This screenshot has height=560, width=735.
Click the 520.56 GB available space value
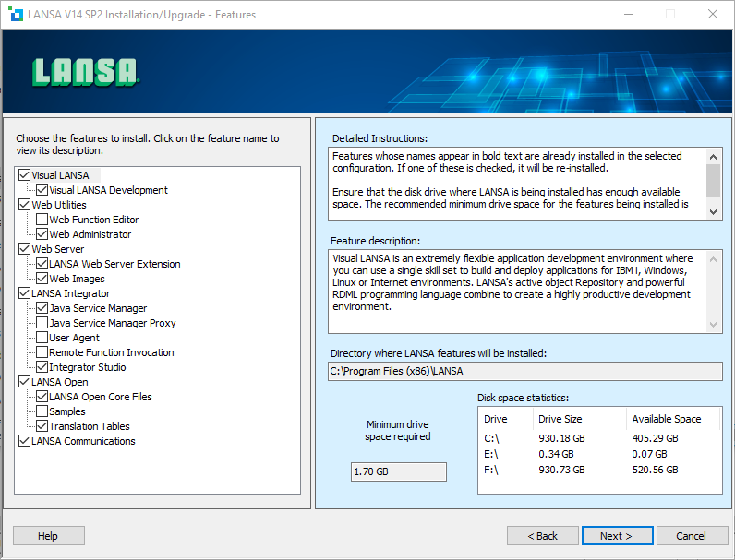point(655,470)
